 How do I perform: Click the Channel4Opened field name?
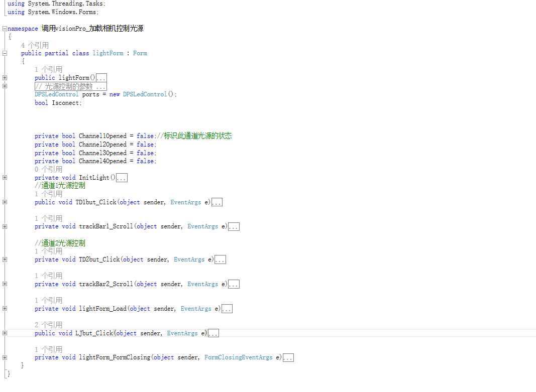[x=102, y=161]
